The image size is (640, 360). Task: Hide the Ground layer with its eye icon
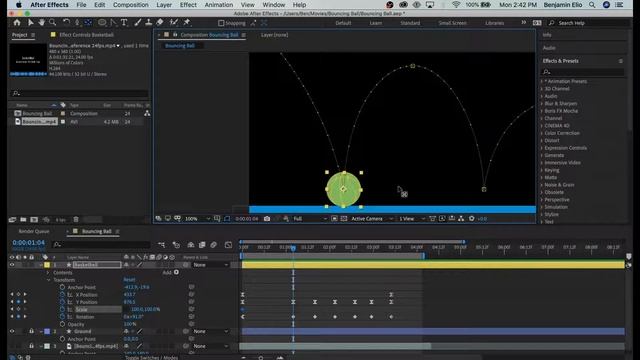[x=12, y=331]
